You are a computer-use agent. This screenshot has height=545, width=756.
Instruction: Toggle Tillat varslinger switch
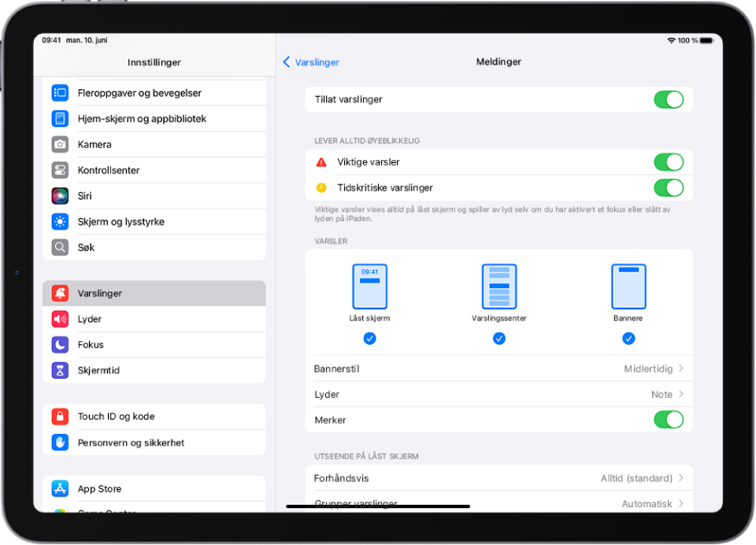tap(669, 100)
